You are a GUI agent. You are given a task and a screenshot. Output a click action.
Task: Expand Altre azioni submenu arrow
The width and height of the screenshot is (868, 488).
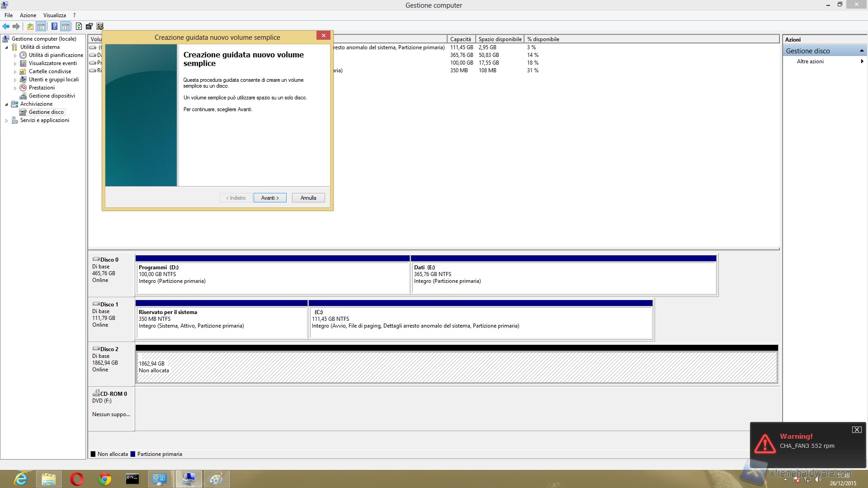point(862,61)
